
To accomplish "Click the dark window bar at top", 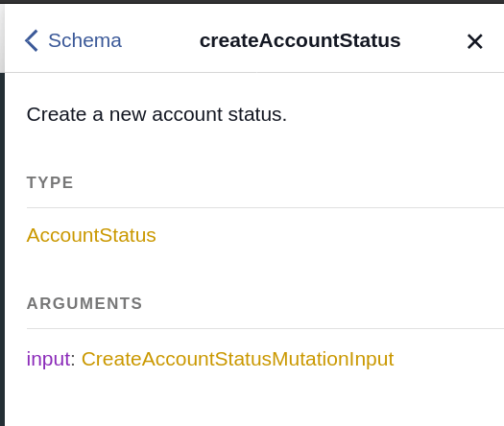I will point(252,2).
